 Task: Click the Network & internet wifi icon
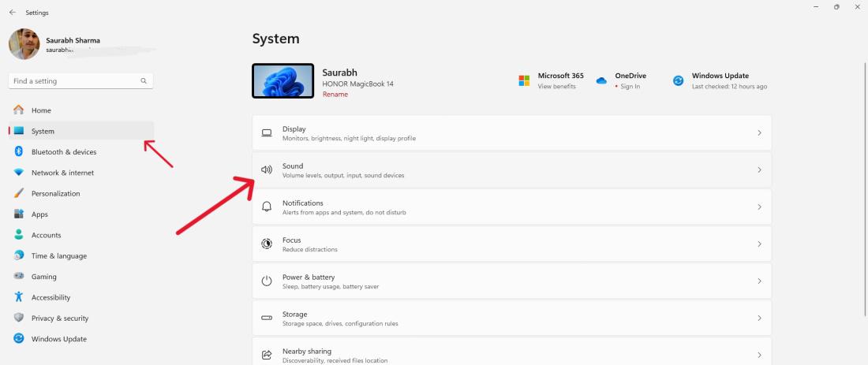(x=19, y=173)
